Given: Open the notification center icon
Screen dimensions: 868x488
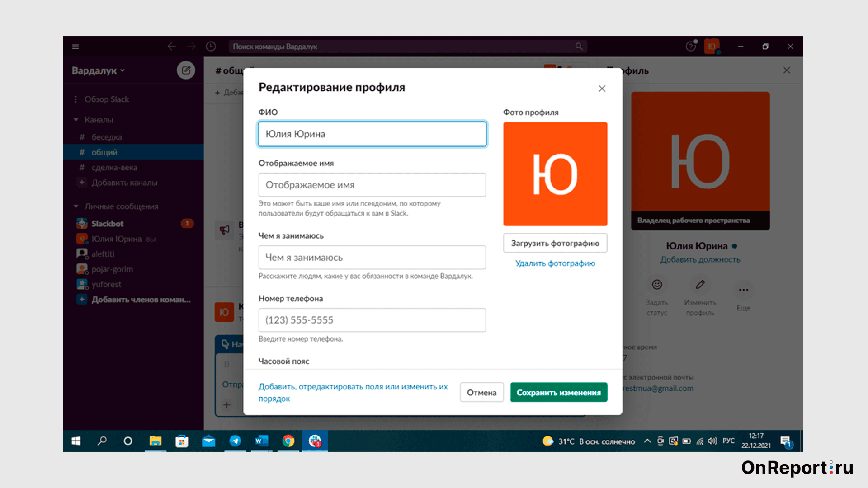Looking at the screenshot, I should (x=786, y=441).
